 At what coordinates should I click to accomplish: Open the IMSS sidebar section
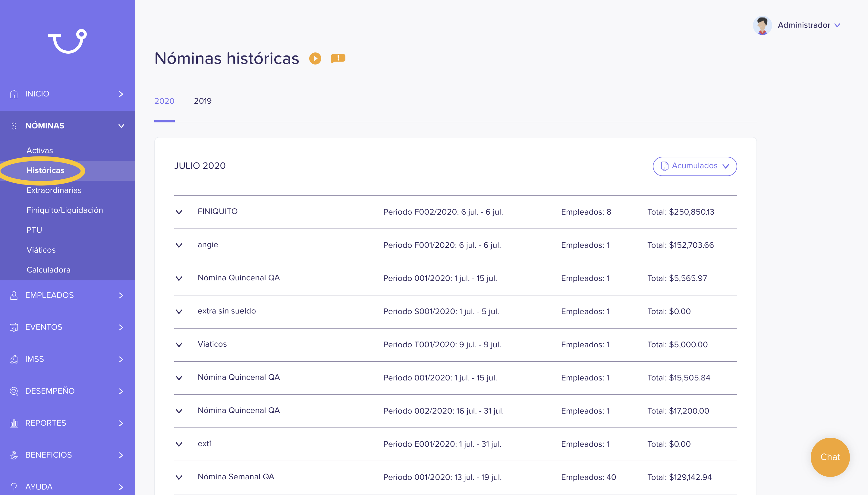tap(67, 359)
